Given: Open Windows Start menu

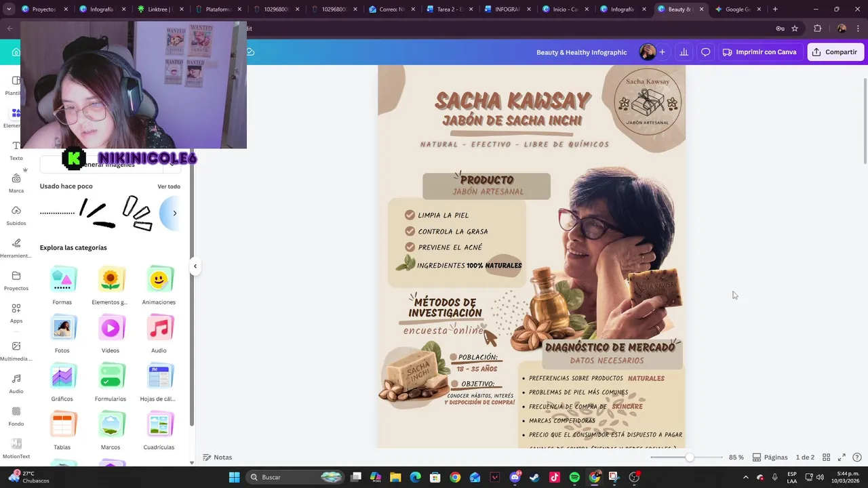Looking at the screenshot, I should pyautogui.click(x=234, y=477).
